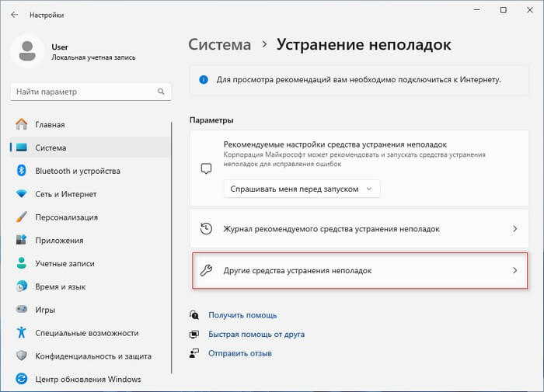Screen dimensions: 544x392
Task: Click the Получить помощь link
Action: [242, 315]
